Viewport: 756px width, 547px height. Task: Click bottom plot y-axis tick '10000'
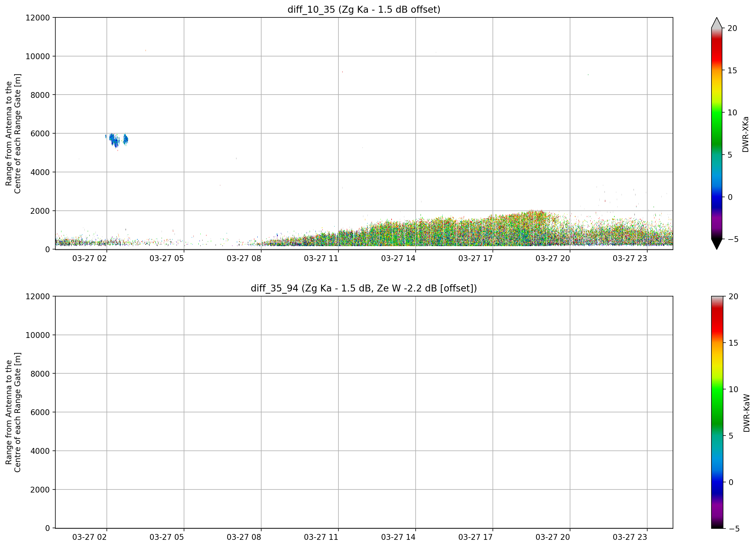38,335
